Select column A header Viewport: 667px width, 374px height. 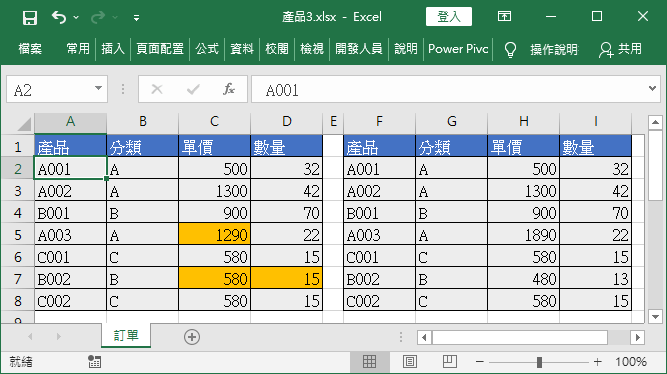[70, 122]
